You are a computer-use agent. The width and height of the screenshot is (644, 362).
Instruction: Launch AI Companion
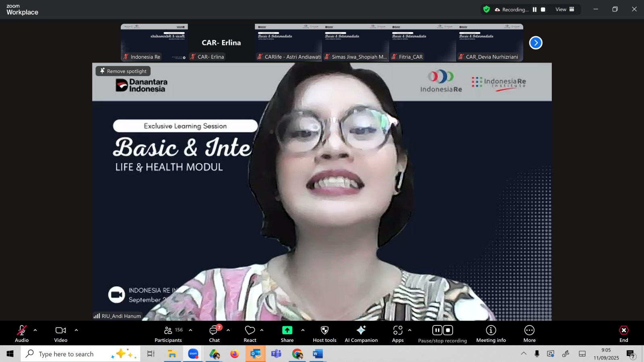point(361,333)
